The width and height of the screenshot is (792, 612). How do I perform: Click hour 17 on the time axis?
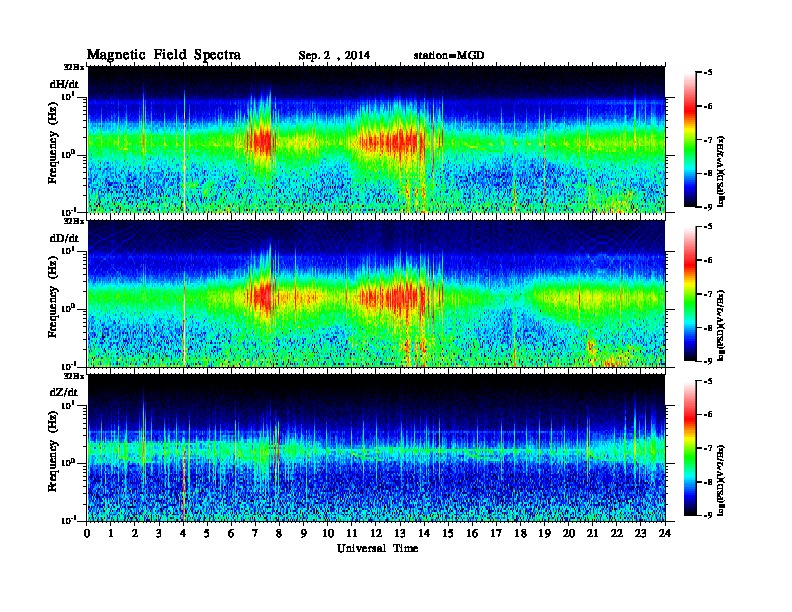496,533
